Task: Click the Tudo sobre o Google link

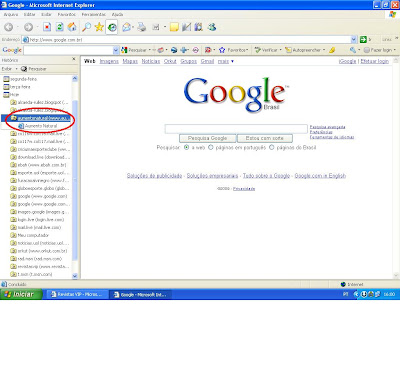Action: click(x=266, y=176)
